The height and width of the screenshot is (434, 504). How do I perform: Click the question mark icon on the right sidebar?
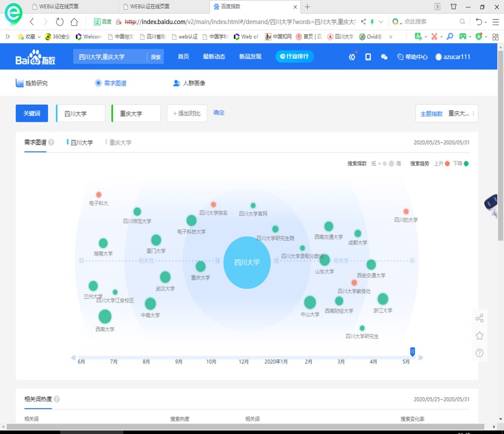pyautogui.click(x=479, y=353)
